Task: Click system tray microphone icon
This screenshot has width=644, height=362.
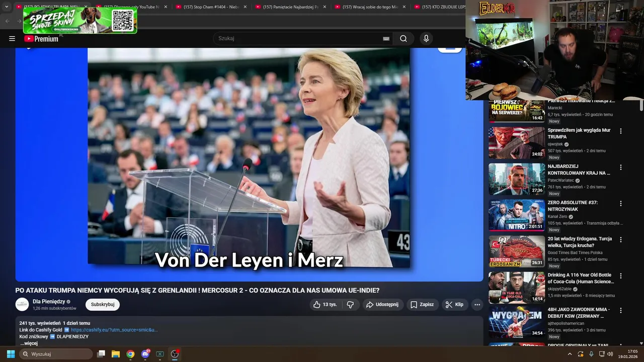Action: pyautogui.click(x=591, y=354)
